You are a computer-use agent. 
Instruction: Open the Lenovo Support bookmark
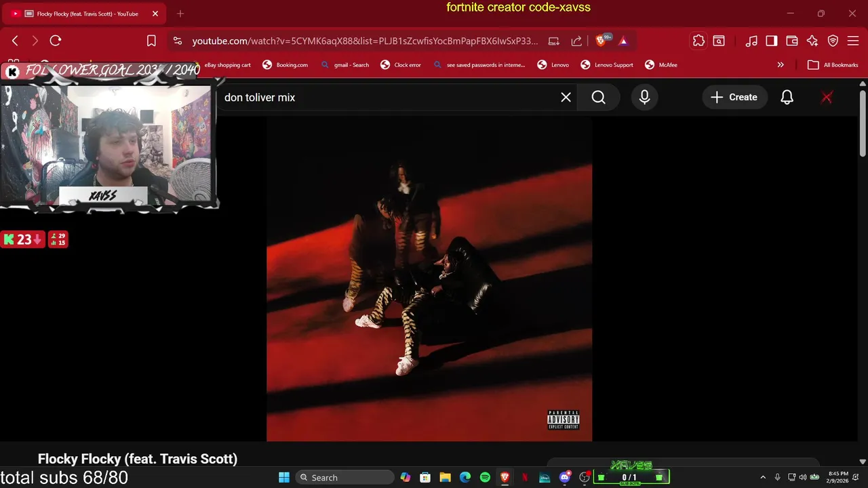point(607,65)
